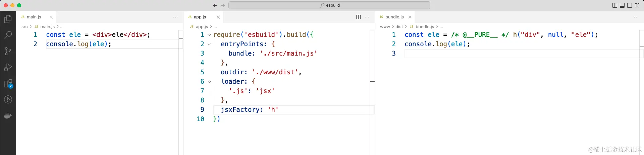Open the Source Control view
This screenshot has width=644, height=155.
[8, 51]
